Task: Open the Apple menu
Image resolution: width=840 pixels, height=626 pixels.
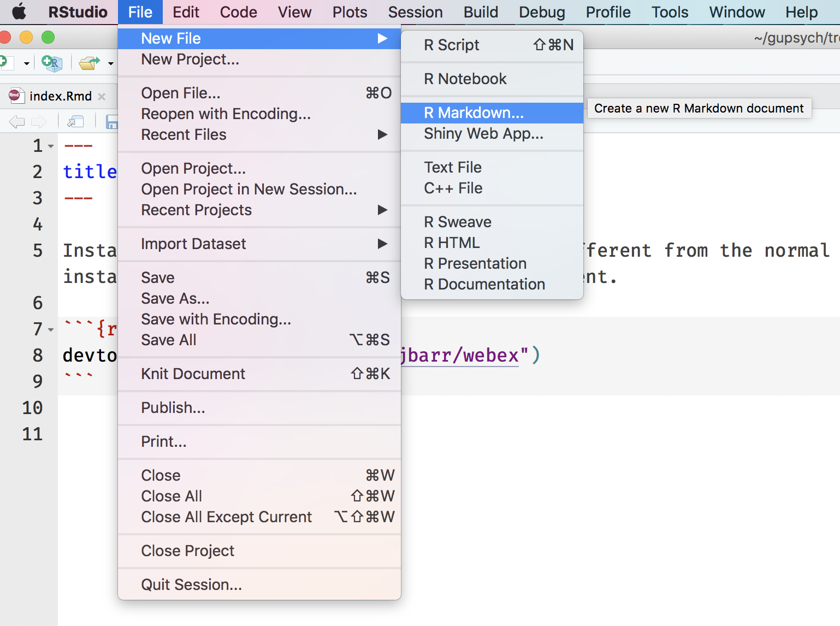Action: (x=19, y=12)
